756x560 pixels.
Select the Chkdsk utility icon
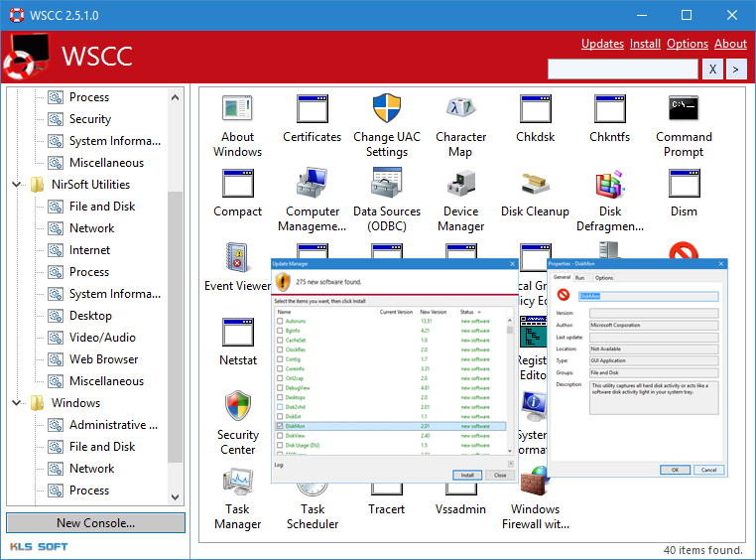(x=535, y=108)
